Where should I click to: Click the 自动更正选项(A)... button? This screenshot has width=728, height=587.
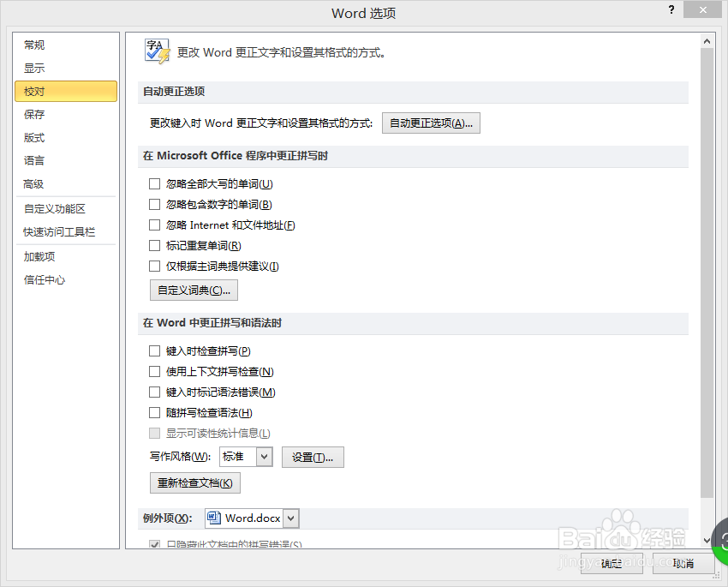(431, 123)
